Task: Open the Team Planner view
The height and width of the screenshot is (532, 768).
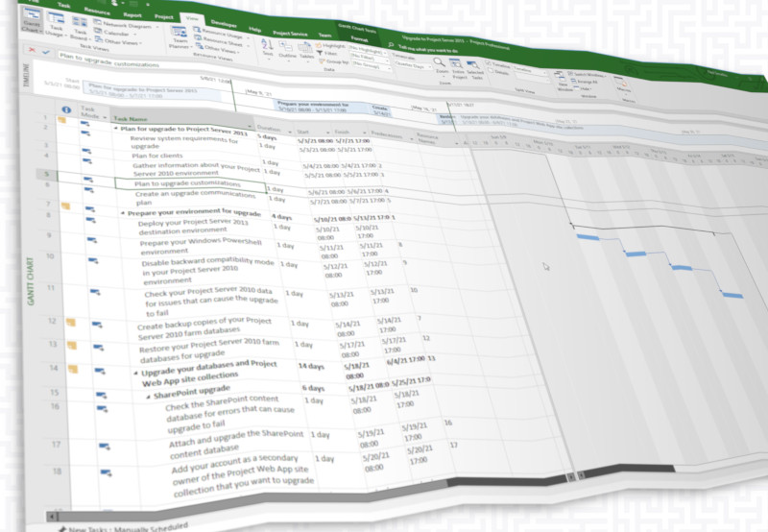Action: [179, 37]
